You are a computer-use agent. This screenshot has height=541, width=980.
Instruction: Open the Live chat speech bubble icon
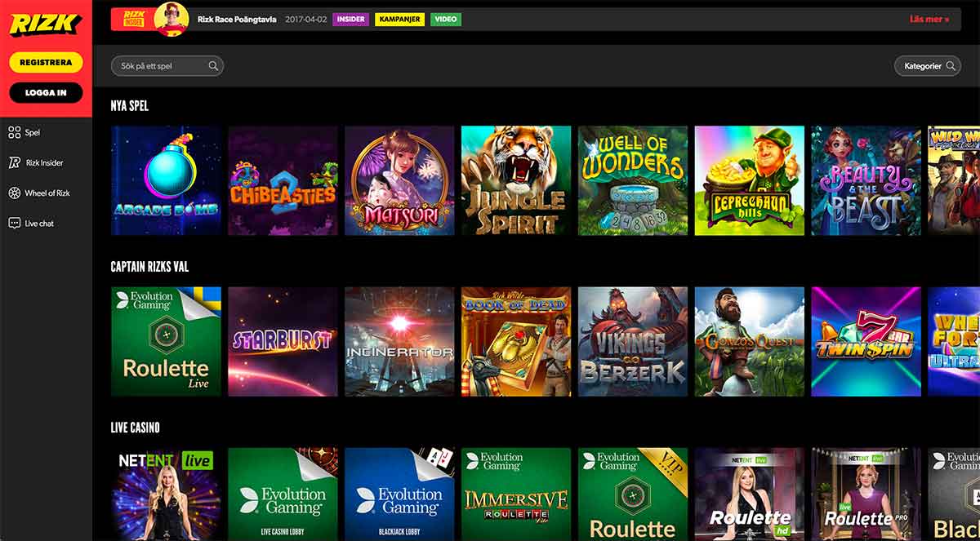tap(14, 223)
